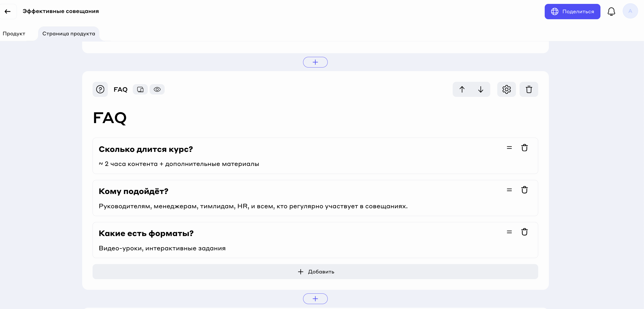
Task: Grab drag handle of 'Какие есть форматы?'
Action: (x=509, y=232)
